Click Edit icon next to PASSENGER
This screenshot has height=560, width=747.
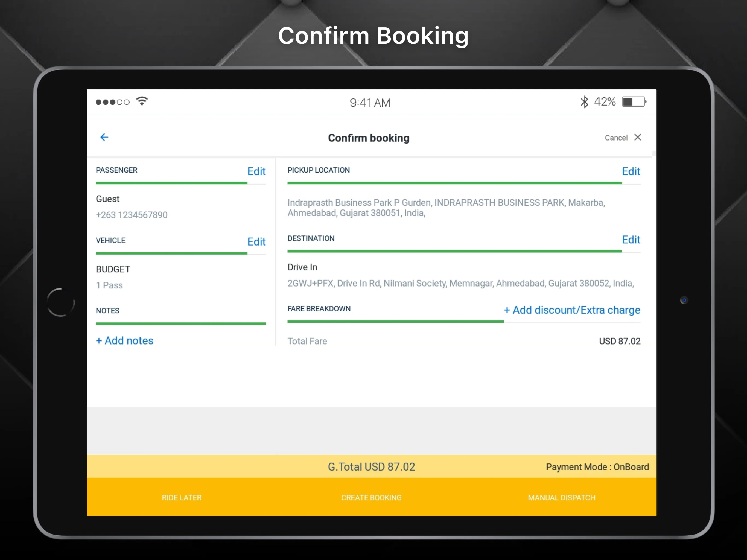(x=257, y=171)
